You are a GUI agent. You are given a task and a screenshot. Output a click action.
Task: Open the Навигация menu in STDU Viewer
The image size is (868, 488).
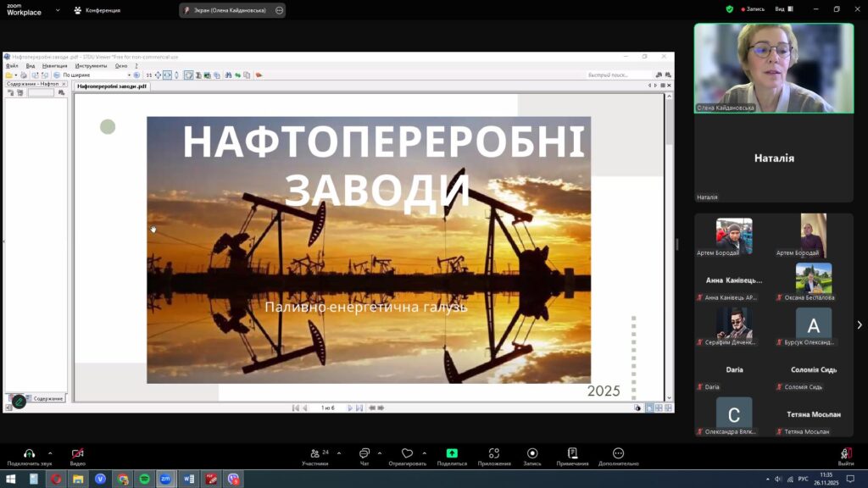[x=54, y=65]
